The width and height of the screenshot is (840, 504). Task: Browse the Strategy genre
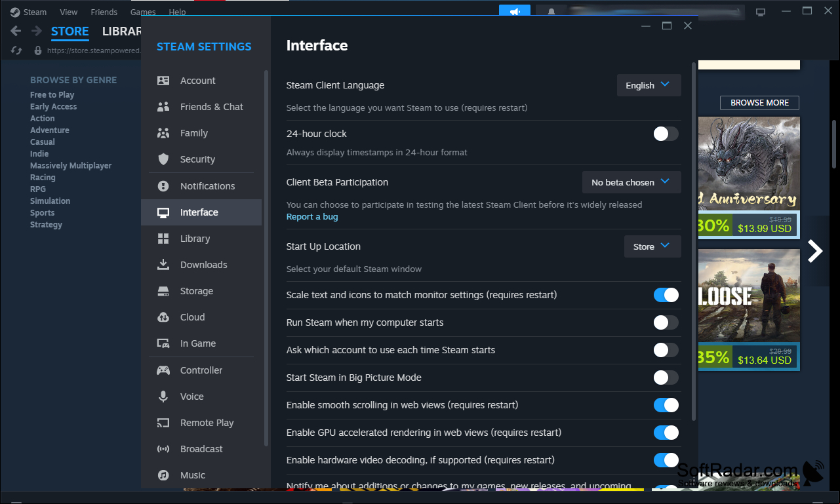coord(46,225)
